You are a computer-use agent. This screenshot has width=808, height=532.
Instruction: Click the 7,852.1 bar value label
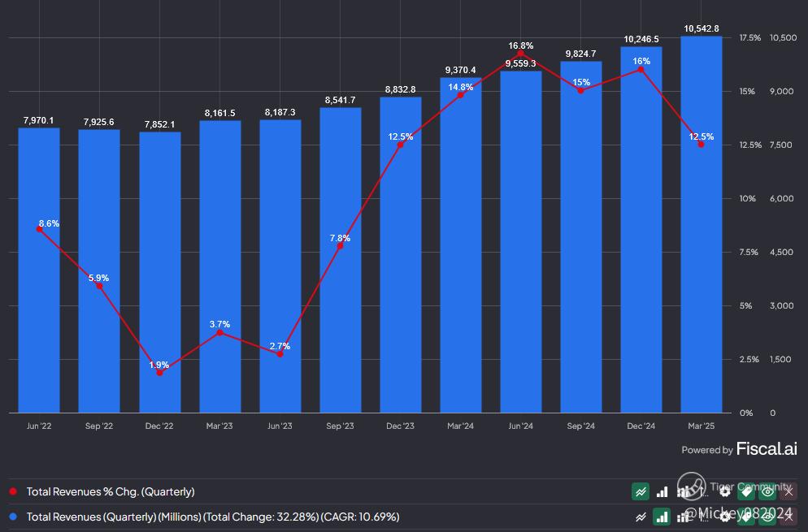click(160, 124)
